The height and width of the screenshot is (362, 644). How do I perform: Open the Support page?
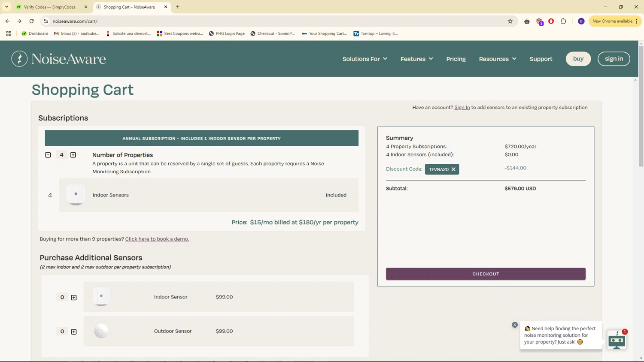(541, 59)
